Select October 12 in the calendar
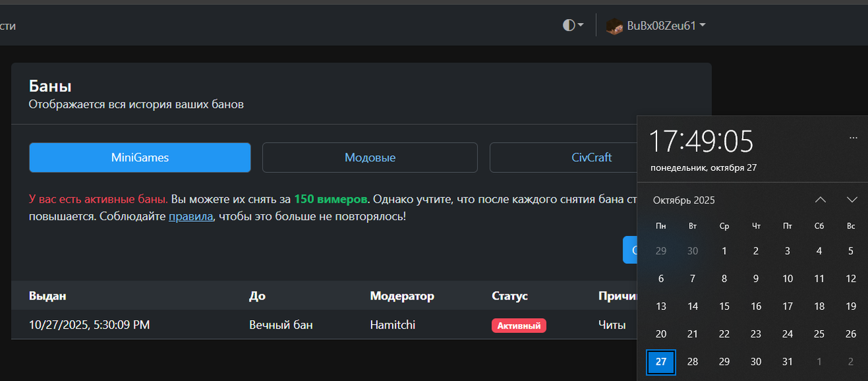Viewport: 868px width, 381px height. 851,279
